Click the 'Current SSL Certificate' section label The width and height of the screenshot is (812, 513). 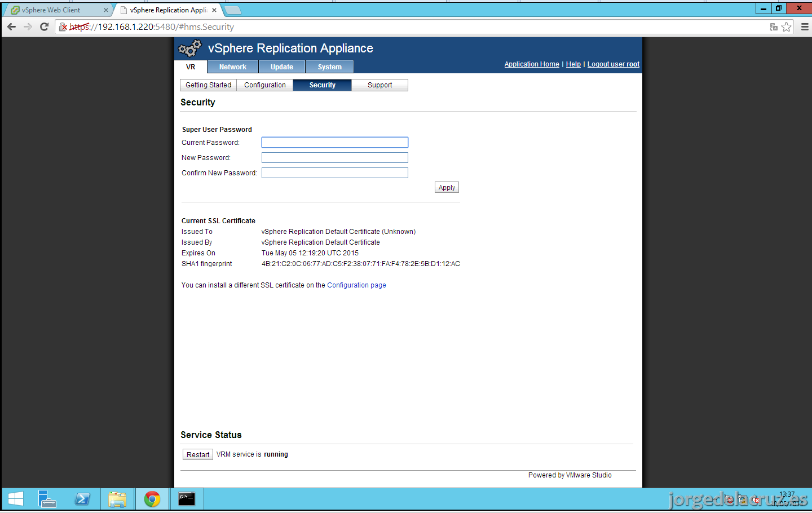218,221
